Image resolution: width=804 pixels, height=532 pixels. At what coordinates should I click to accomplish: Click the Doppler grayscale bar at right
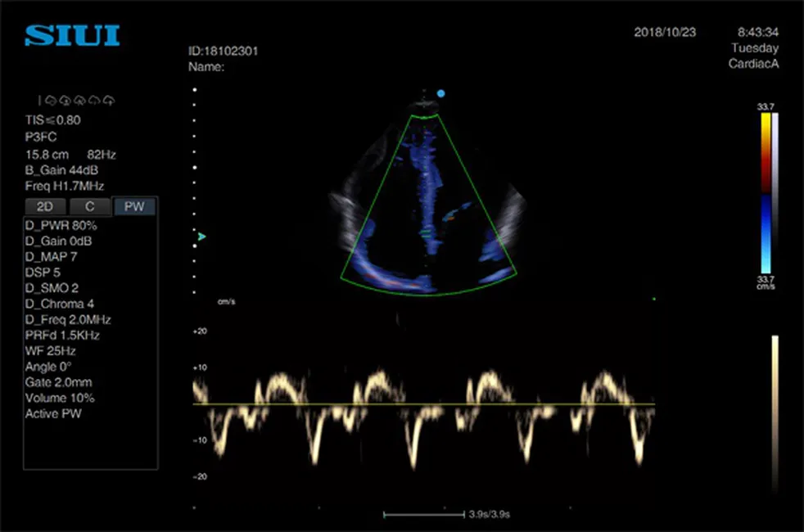(x=775, y=413)
